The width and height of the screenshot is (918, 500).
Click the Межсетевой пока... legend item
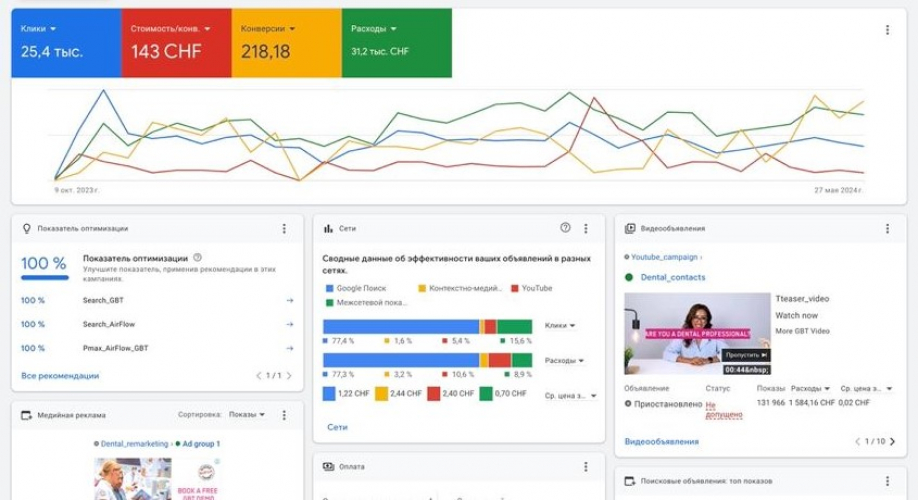click(x=366, y=303)
